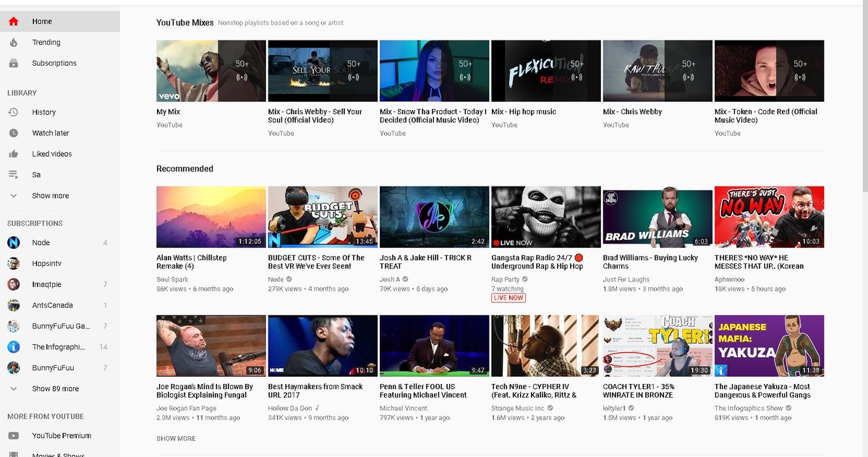Viewport: 868px width, 457px height.
Task: Open the NO WAY Aphromoo video thumbnail
Action: 770,218
